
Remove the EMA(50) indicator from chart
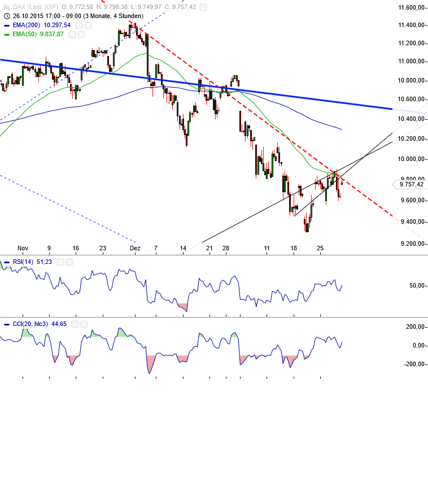pyautogui.click(x=81, y=35)
